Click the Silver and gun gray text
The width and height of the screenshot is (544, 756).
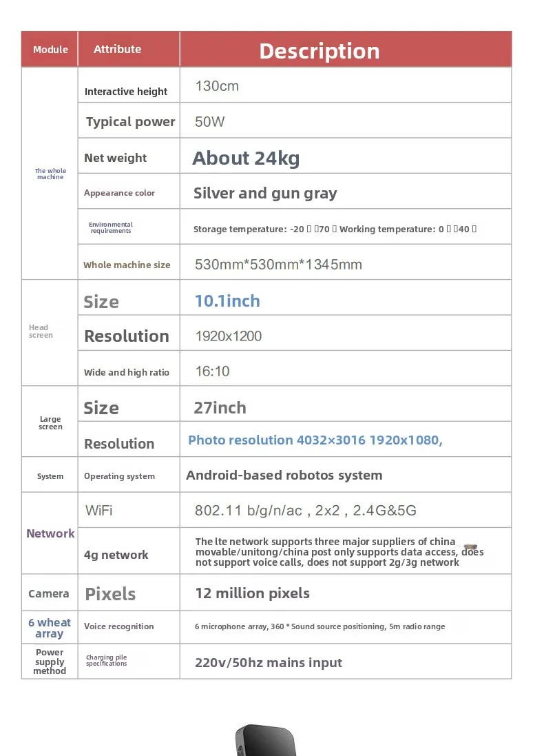265,194
